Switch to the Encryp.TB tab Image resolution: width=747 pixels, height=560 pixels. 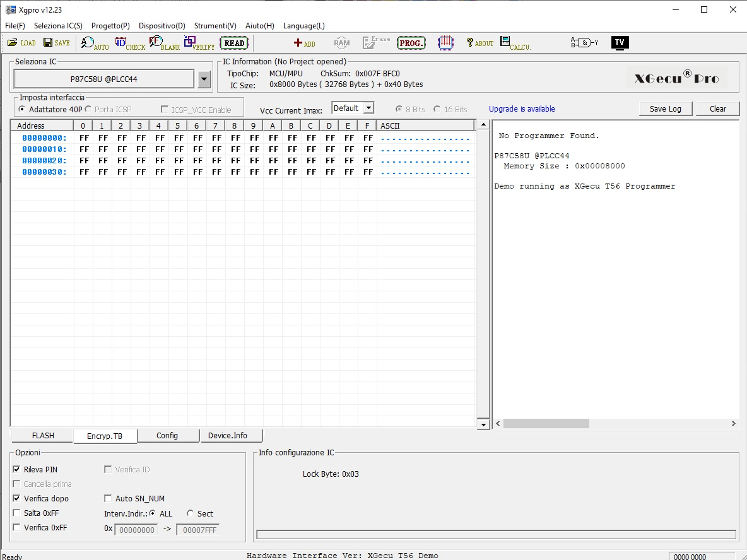(x=105, y=436)
